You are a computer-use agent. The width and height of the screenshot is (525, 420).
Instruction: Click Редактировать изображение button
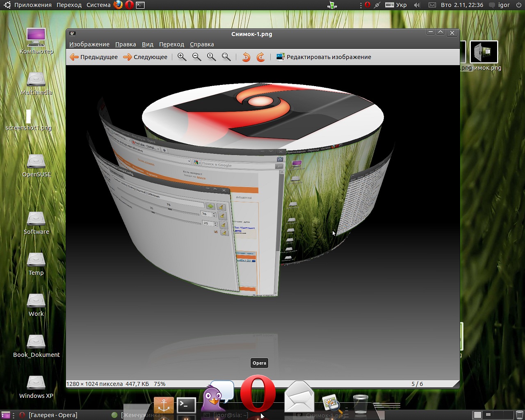(324, 57)
